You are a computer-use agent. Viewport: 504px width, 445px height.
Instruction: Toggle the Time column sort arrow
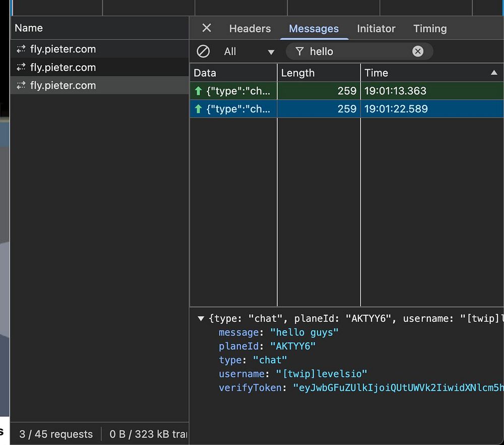pos(493,73)
